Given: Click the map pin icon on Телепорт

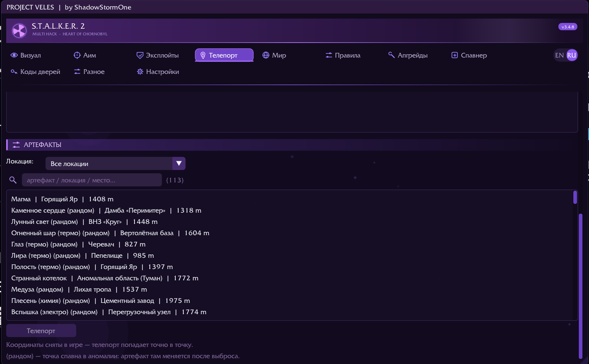Looking at the screenshot, I should [x=203, y=55].
